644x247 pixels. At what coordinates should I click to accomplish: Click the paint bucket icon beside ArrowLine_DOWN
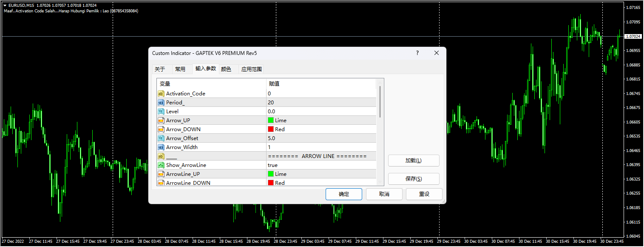[161, 183]
